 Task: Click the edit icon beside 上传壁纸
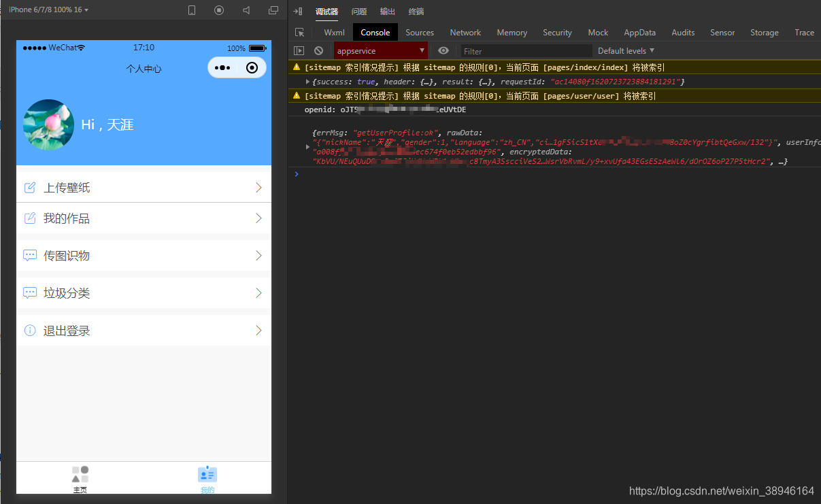click(x=30, y=187)
